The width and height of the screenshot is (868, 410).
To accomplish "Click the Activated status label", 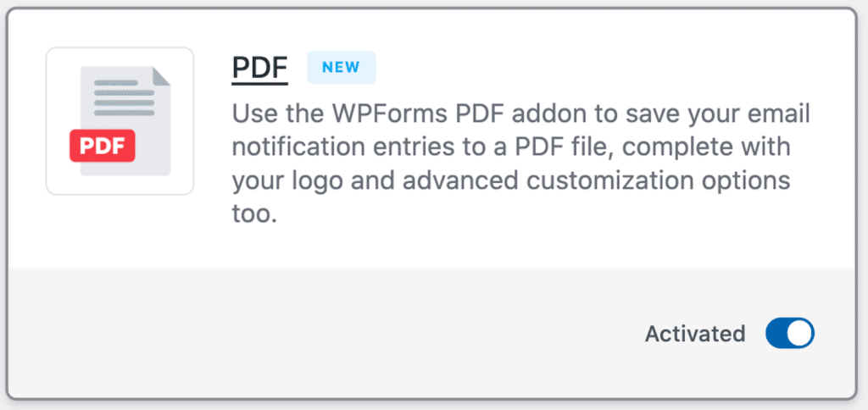I will [695, 334].
